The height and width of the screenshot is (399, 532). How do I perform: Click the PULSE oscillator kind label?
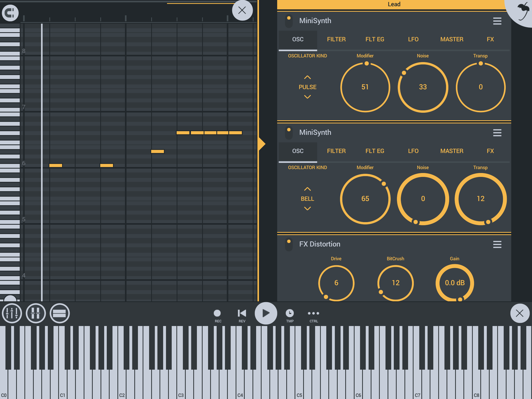(x=308, y=87)
